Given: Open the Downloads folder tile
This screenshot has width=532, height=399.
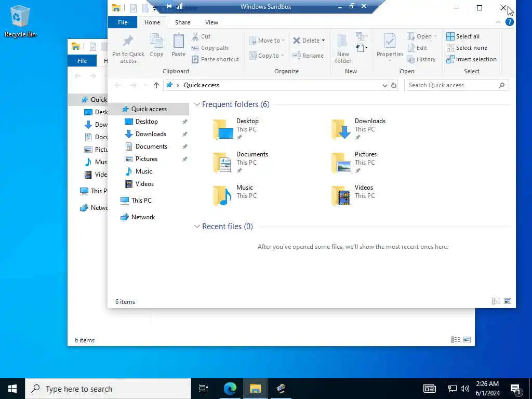Looking at the screenshot, I should tap(358, 129).
